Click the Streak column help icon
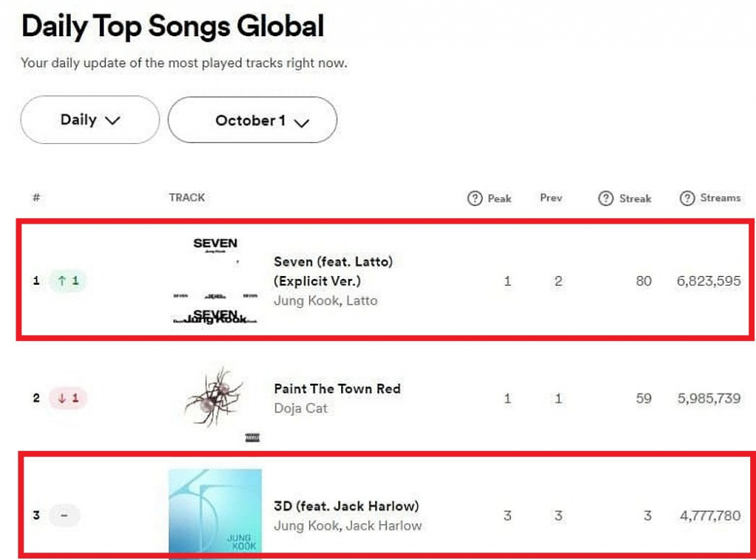The width and height of the screenshot is (756, 560). [605, 198]
